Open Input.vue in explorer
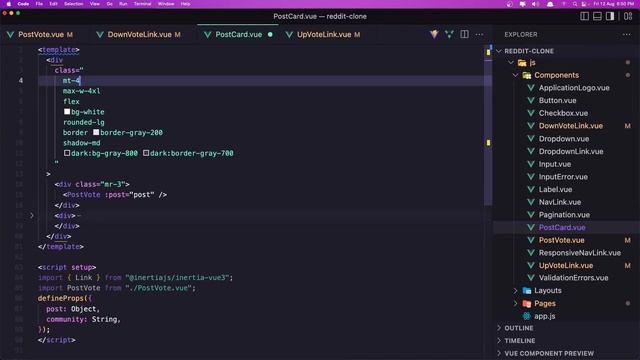640x360 pixels. 555,164
